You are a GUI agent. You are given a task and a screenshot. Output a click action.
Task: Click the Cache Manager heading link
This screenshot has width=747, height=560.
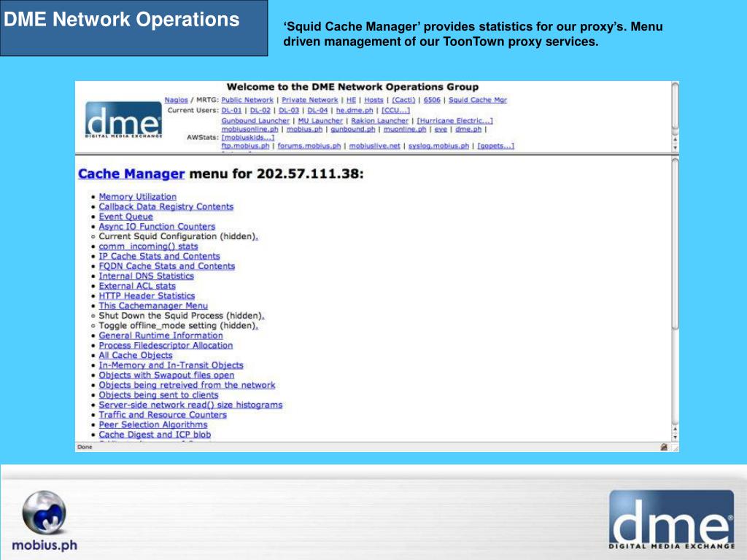pyautogui.click(x=131, y=174)
